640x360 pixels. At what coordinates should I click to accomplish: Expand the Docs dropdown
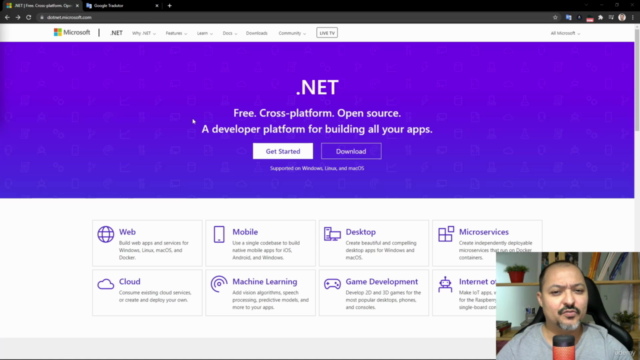pyautogui.click(x=230, y=33)
